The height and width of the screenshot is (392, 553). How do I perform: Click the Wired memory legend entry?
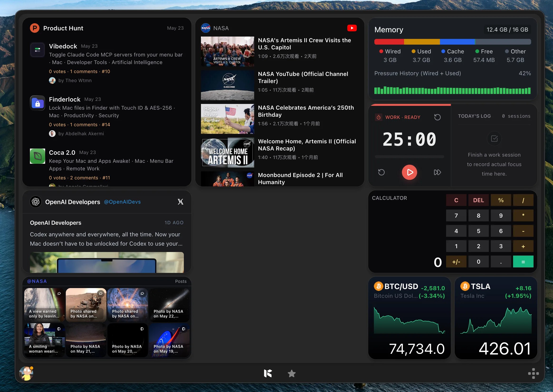click(390, 56)
